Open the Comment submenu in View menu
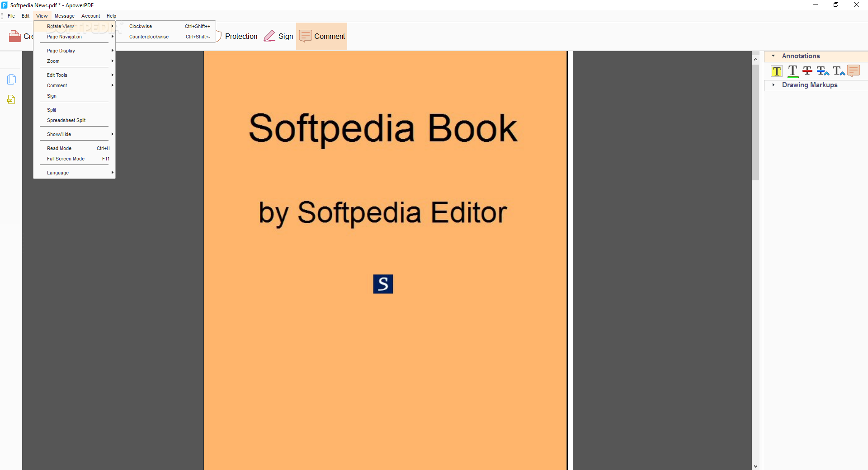 point(75,85)
